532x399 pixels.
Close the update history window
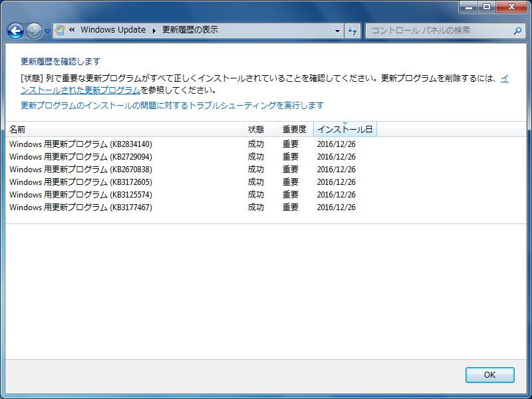511,7
